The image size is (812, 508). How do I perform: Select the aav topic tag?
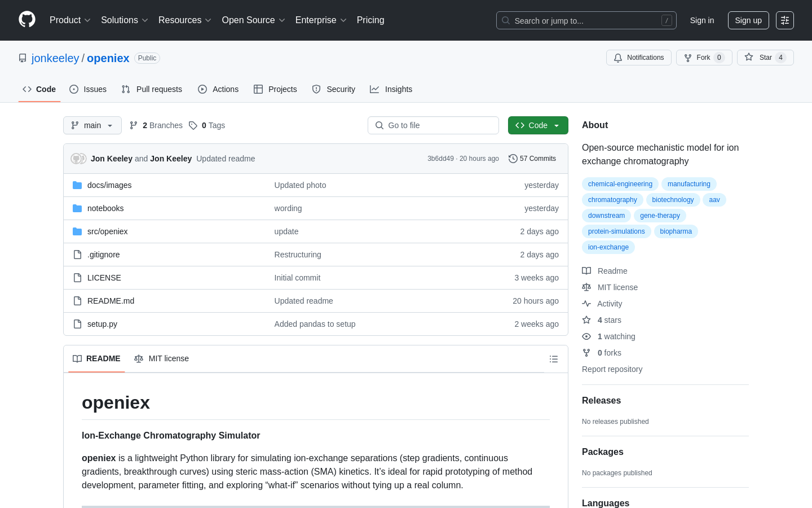pyautogui.click(x=714, y=200)
